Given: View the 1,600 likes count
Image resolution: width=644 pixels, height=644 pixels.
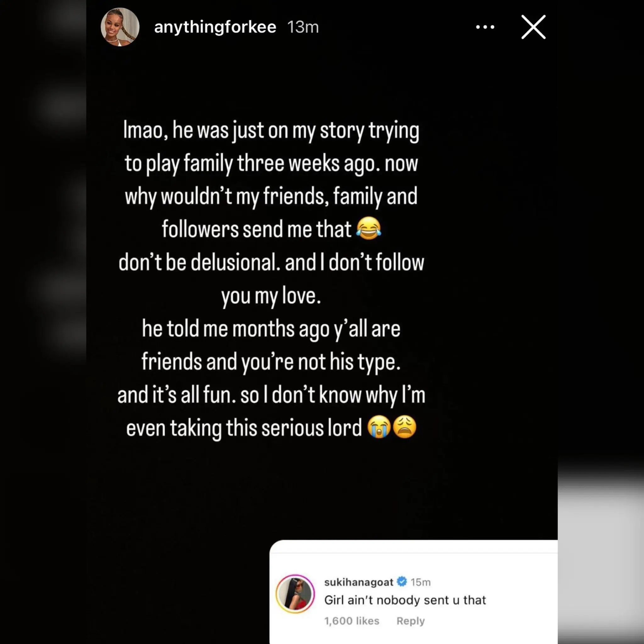Looking at the screenshot, I should (352, 621).
